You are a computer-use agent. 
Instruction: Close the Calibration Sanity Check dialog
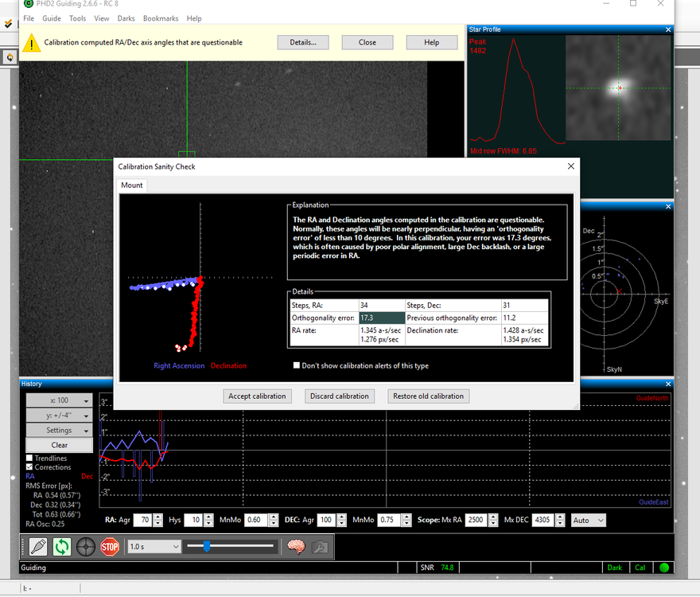point(570,166)
